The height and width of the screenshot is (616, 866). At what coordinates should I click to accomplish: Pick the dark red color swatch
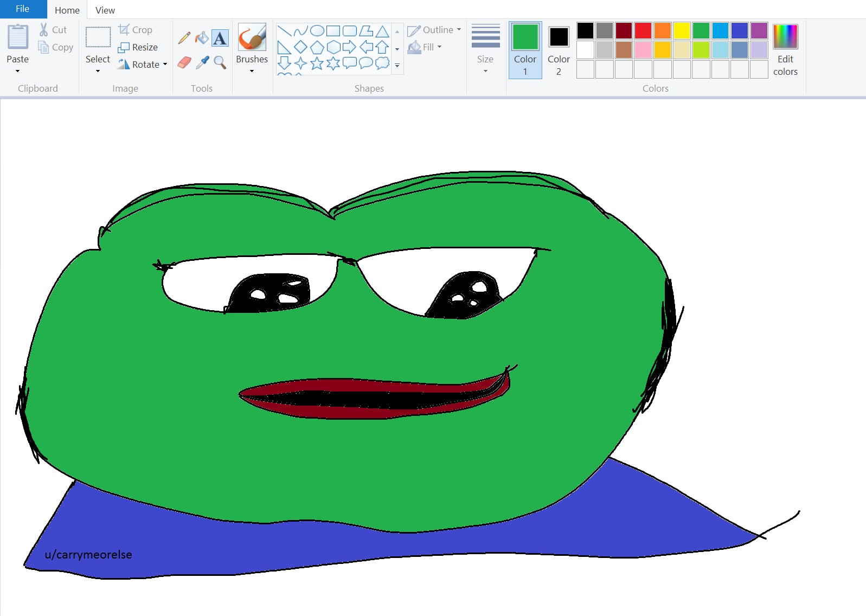(x=624, y=30)
